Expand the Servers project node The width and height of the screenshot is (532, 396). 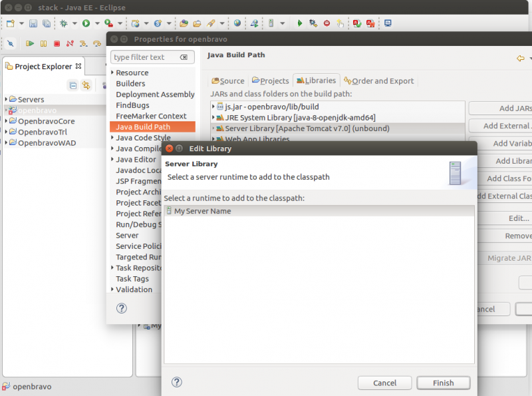6,99
